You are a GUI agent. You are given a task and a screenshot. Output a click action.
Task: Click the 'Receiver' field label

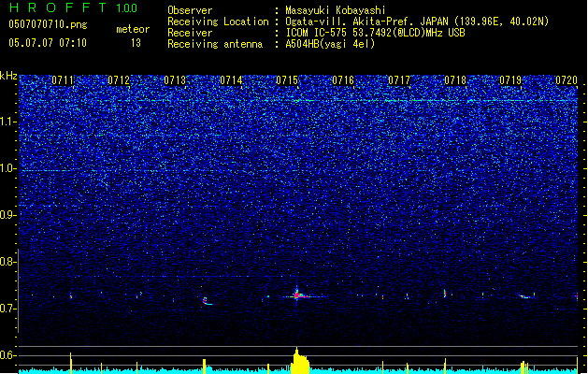(190, 33)
